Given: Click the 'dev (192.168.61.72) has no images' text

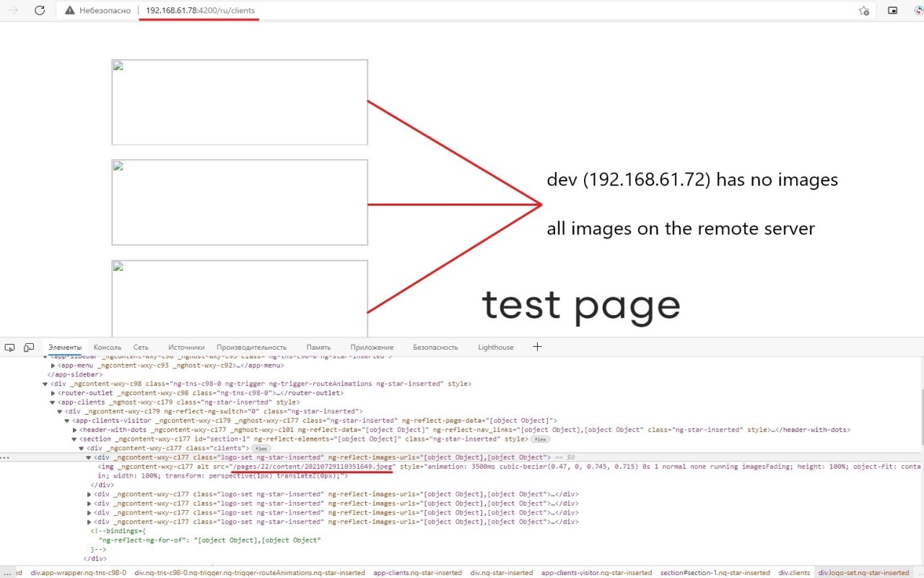Looking at the screenshot, I should (692, 180).
